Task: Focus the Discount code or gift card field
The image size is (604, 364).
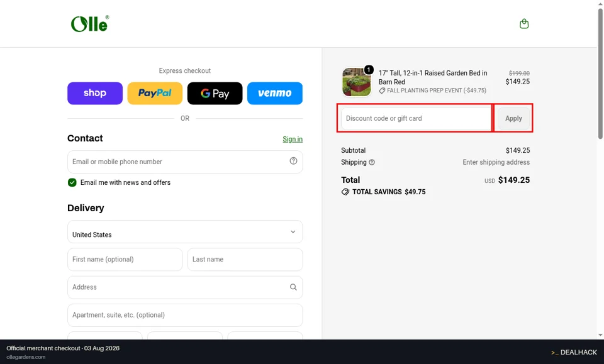Action: [416, 118]
